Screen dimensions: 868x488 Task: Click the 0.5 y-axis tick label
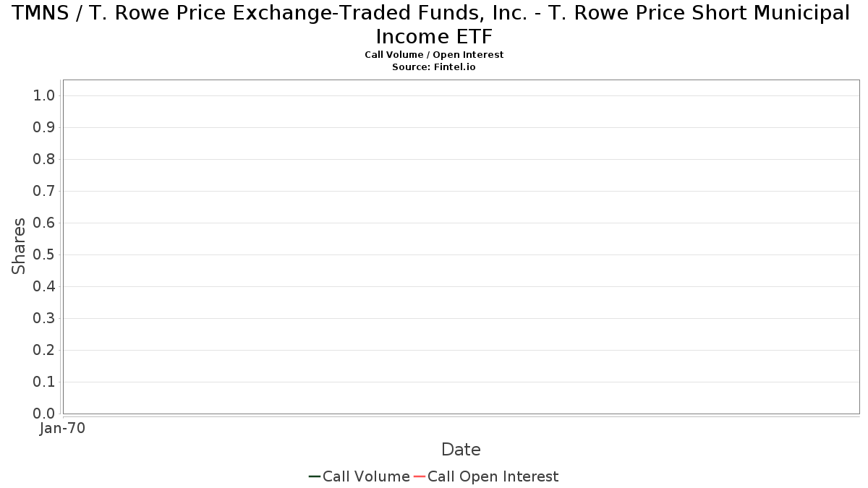point(44,254)
